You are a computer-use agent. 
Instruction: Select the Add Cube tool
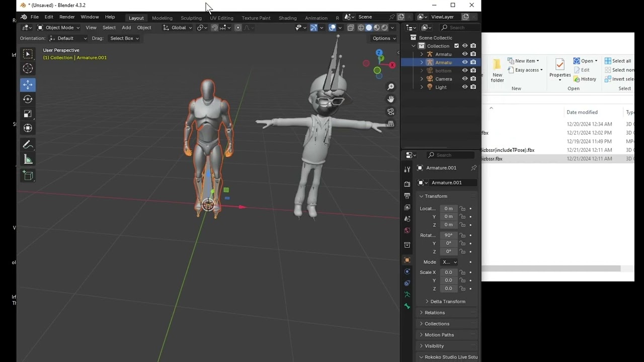28,175
